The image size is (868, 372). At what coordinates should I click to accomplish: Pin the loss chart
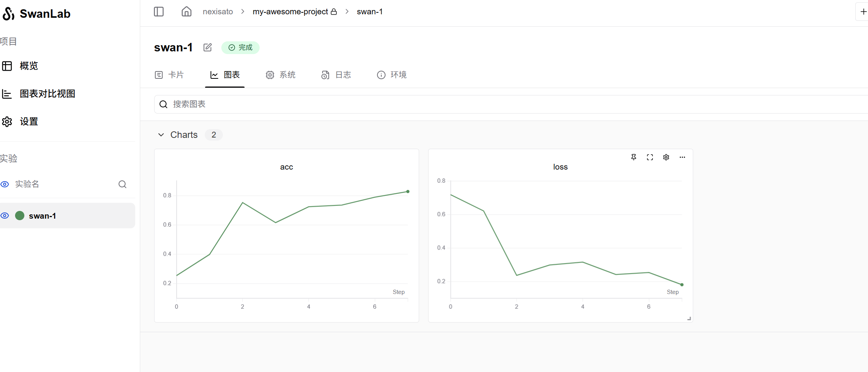point(634,157)
